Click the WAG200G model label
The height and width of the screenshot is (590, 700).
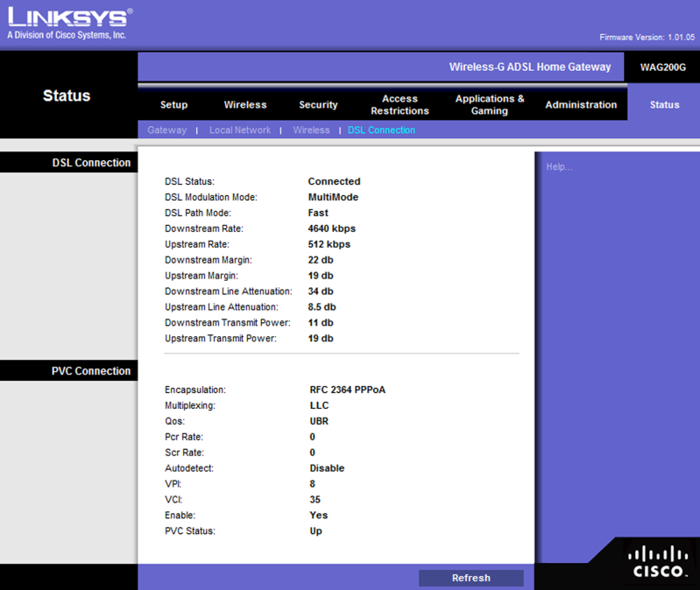point(662,67)
